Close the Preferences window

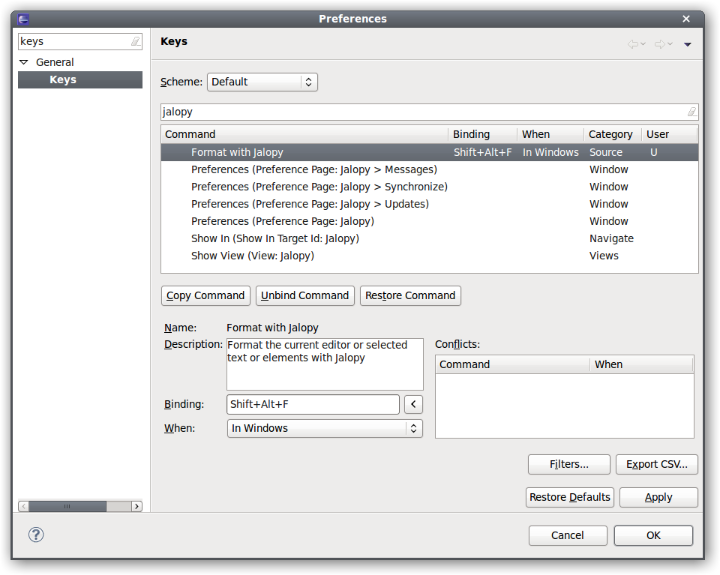686,19
